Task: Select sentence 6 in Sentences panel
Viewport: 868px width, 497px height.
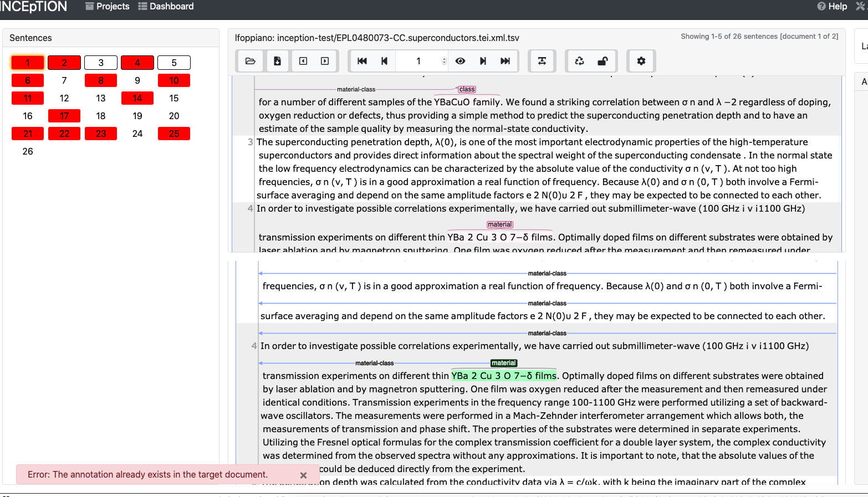Action: pyautogui.click(x=28, y=80)
